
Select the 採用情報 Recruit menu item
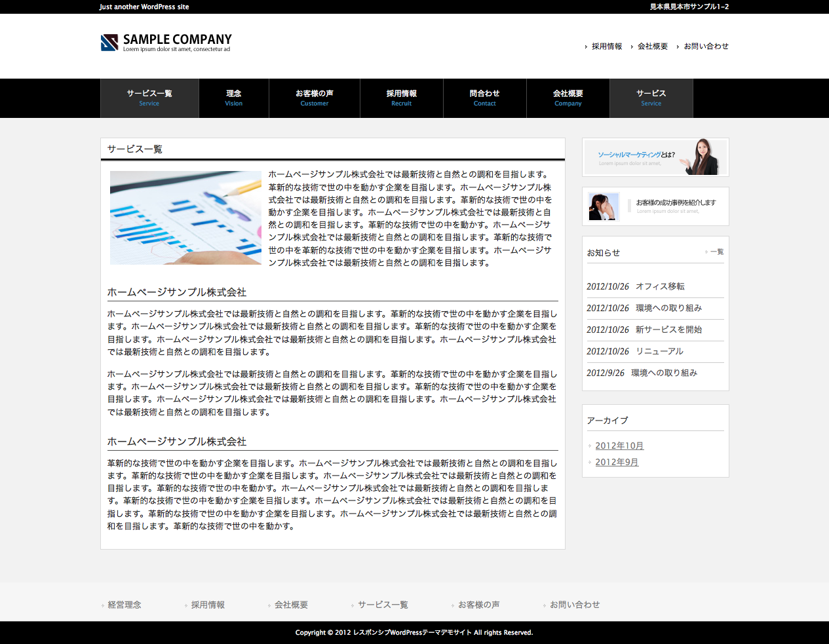tap(402, 98)
